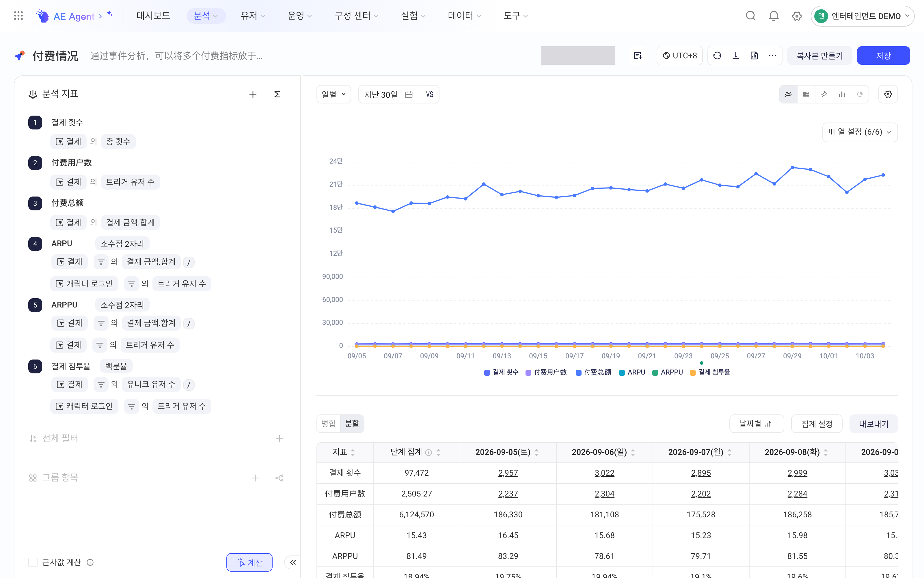Click the 내보내기 export button
This screenshot has width=924, height=578.
[873, 424]
